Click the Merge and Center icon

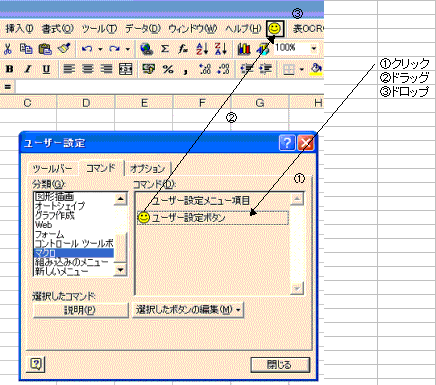(126, 69)
